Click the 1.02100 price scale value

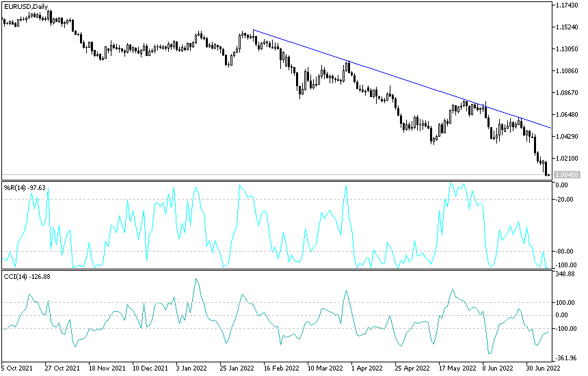point(567,158)
